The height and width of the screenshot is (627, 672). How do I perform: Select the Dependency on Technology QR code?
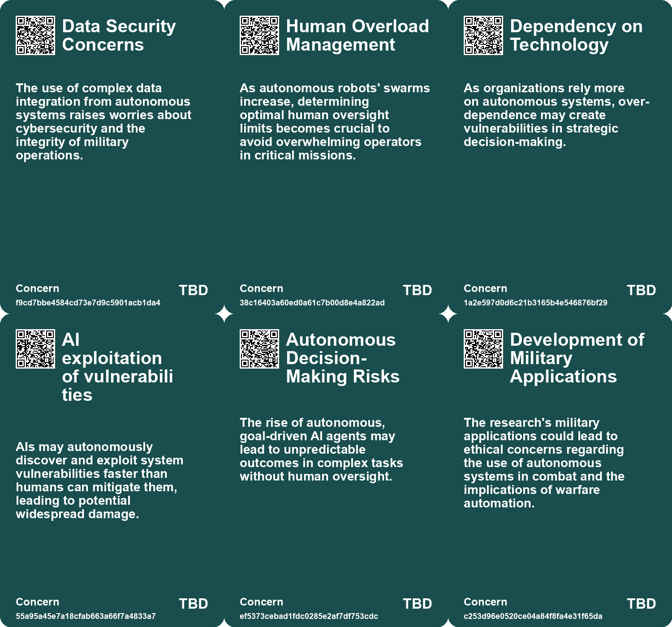[x=483, y=35]
